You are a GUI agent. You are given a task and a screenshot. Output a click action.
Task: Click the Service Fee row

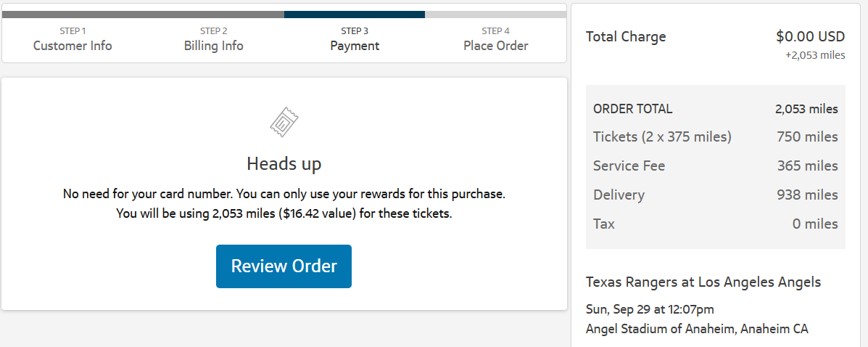(x=715, y=166)
